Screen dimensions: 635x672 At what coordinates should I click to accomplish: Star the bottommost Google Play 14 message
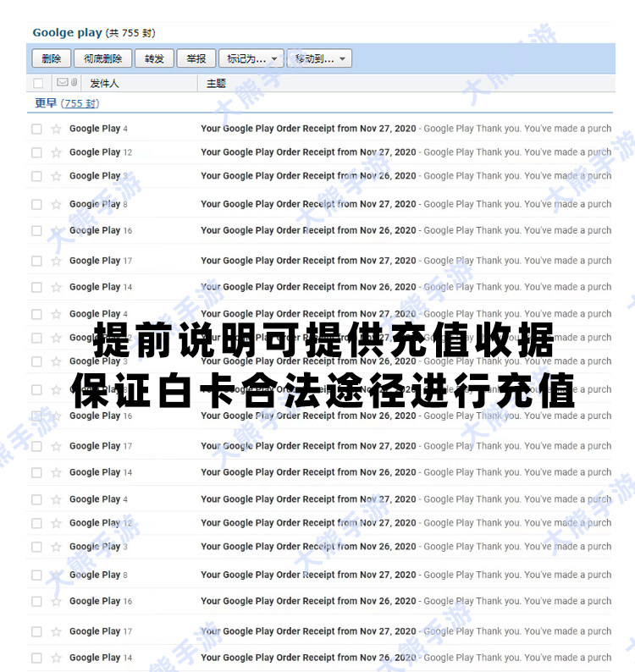tap(56, 658)
